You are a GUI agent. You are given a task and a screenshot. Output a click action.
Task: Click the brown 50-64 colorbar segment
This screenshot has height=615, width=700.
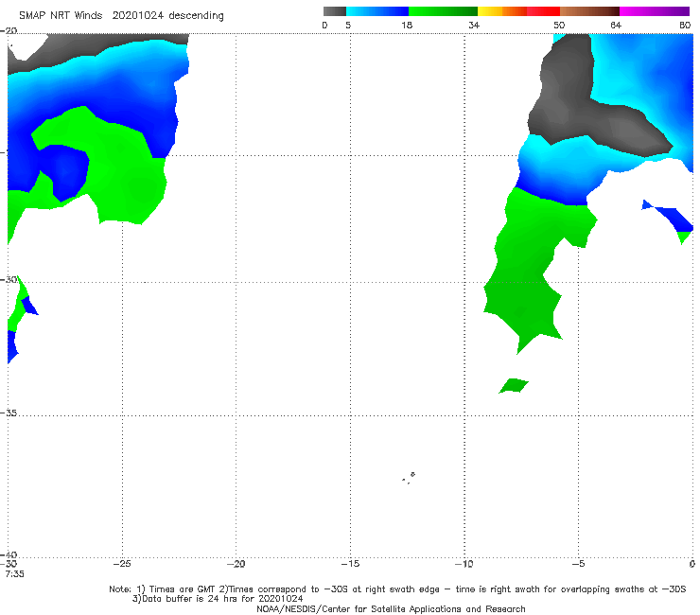click(x=589, y=11)
